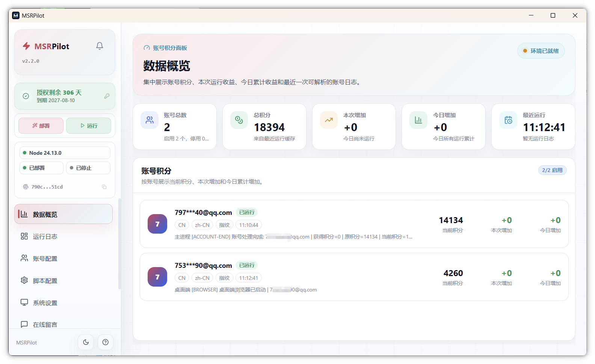Click 已运行 tag on 753***90@qq.com
The width and height of the screenshot is (595, 364).
[247, 265]
